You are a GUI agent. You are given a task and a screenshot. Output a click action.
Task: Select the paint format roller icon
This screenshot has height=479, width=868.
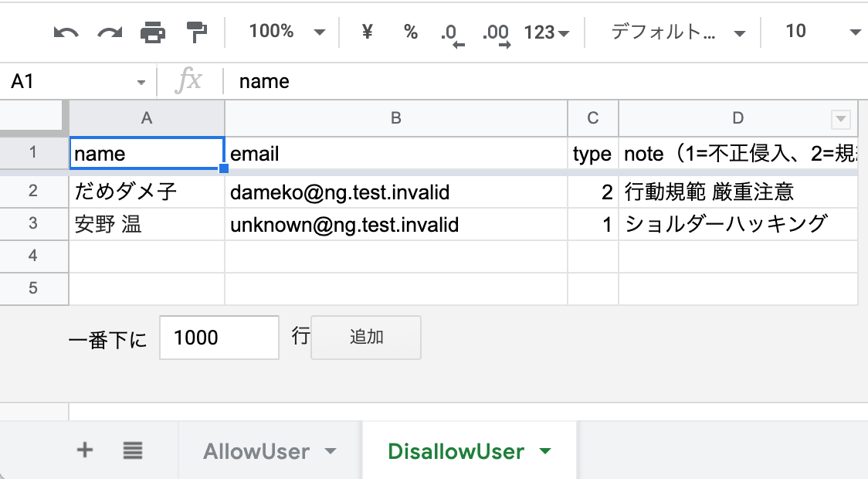[197, 32]
